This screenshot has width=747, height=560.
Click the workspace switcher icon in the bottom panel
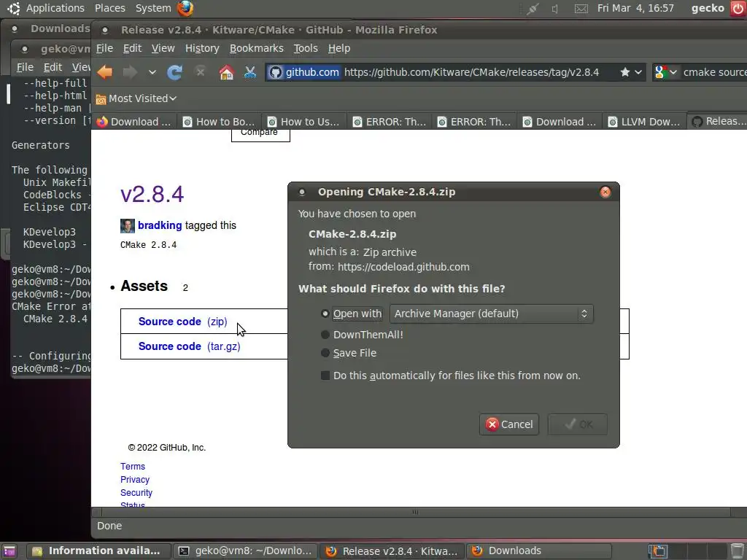tap(658, 551)
